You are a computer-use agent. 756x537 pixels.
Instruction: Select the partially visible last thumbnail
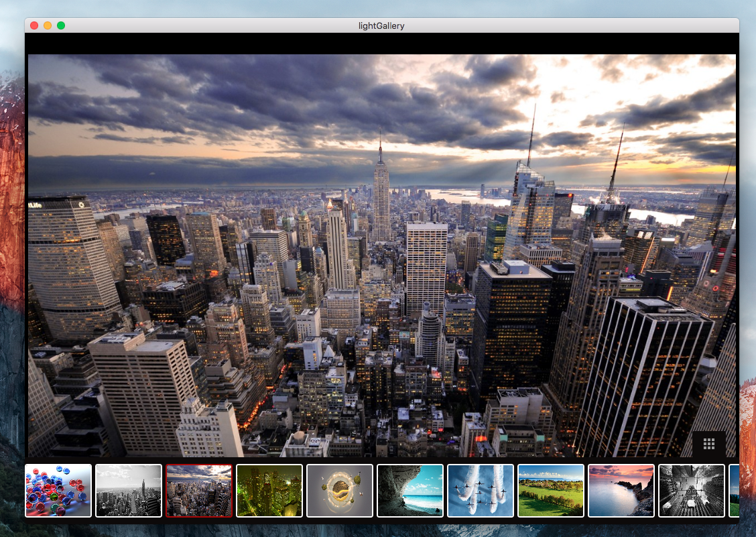click(x=734, y=491)
